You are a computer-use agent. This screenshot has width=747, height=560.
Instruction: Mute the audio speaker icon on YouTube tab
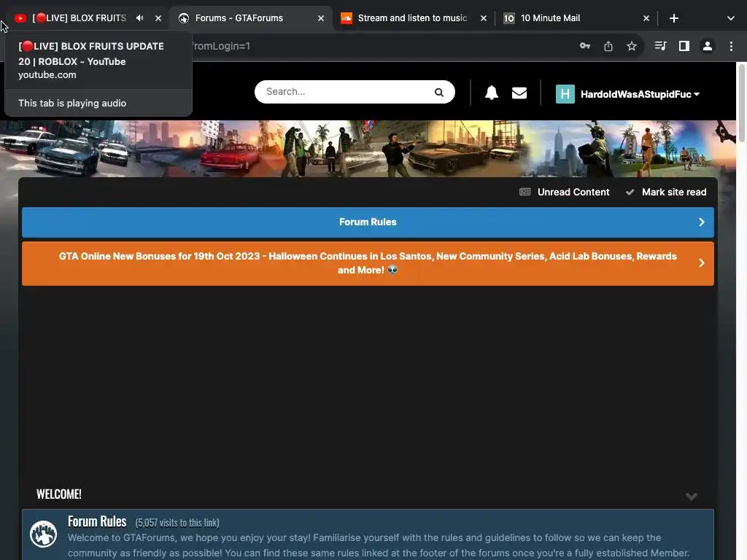(x=139, y=18)
